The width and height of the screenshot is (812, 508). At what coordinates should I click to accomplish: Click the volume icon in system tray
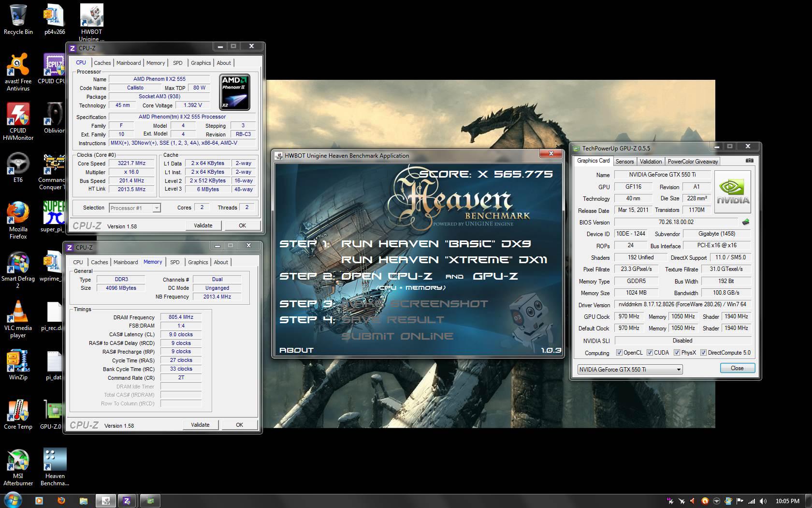pos(763,501)
